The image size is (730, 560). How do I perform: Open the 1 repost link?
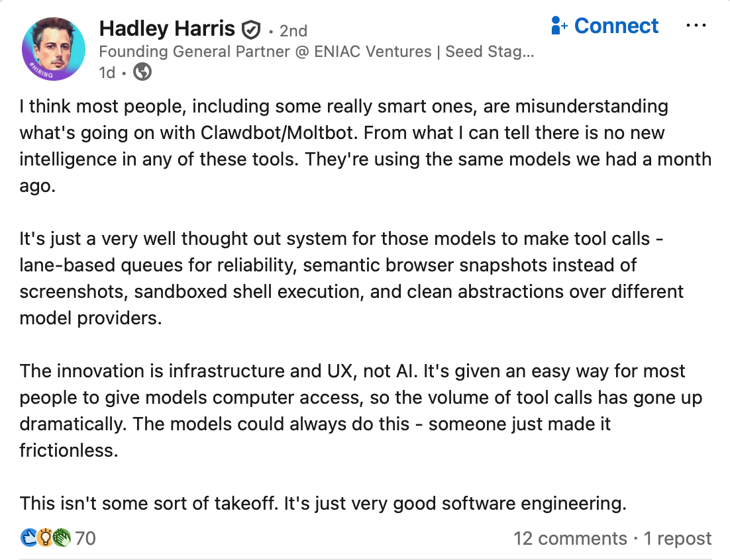coord(678,538)
